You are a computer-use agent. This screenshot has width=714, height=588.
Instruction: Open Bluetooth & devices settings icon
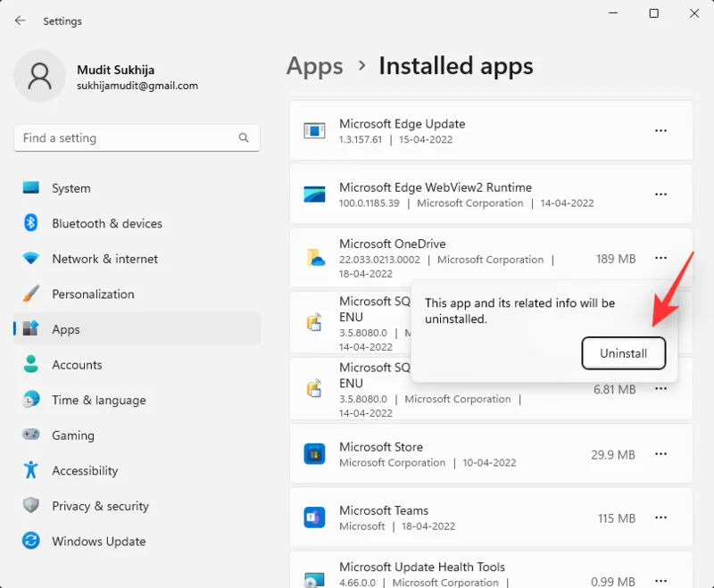[x=29, y=224]
